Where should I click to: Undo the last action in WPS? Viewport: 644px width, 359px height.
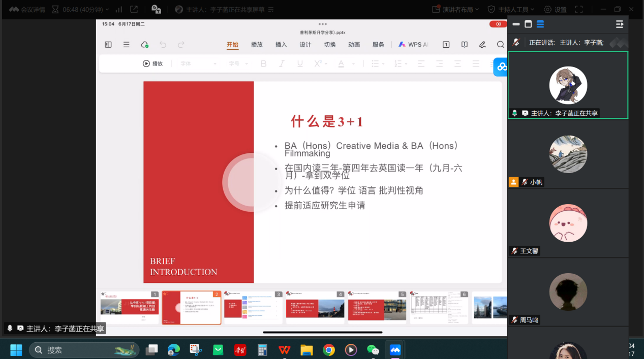[x=163, y=45]
